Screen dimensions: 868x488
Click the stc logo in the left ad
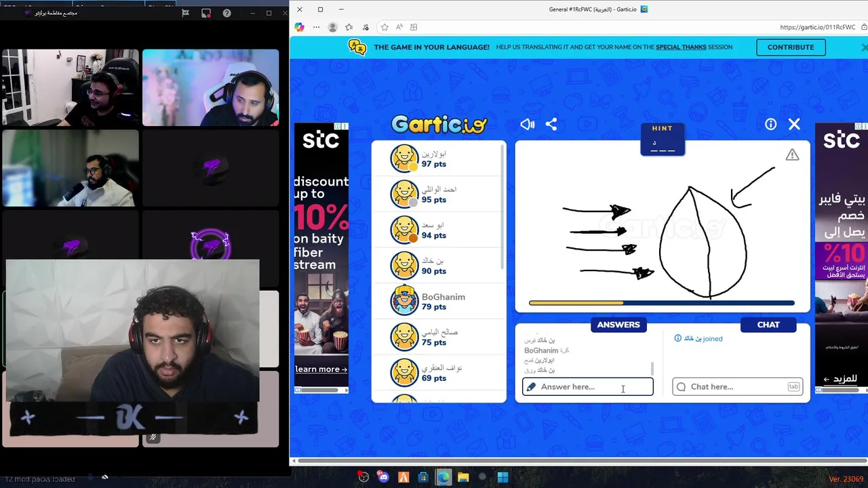tap(321, 141)
